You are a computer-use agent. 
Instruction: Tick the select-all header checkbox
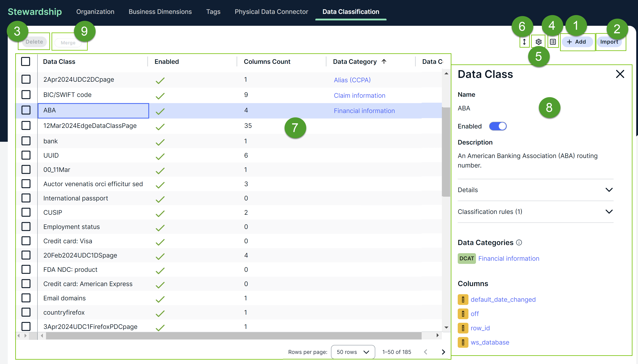(26, 61)
